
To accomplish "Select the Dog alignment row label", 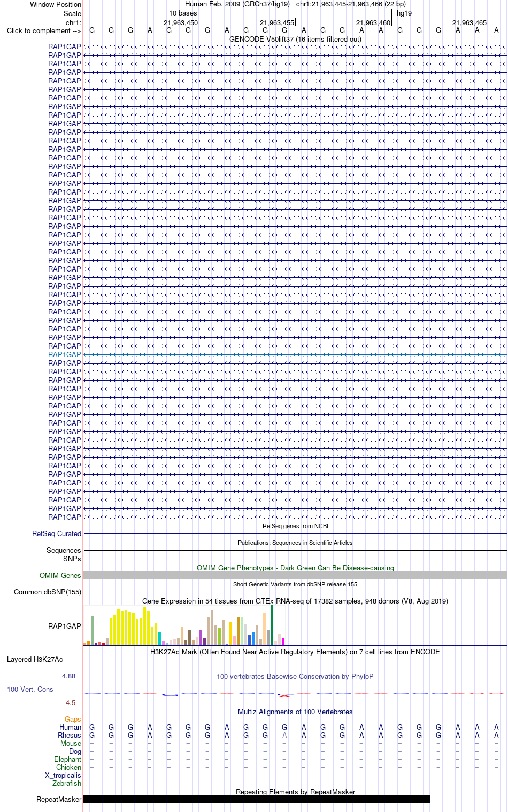I will click(x=75, y=751).
